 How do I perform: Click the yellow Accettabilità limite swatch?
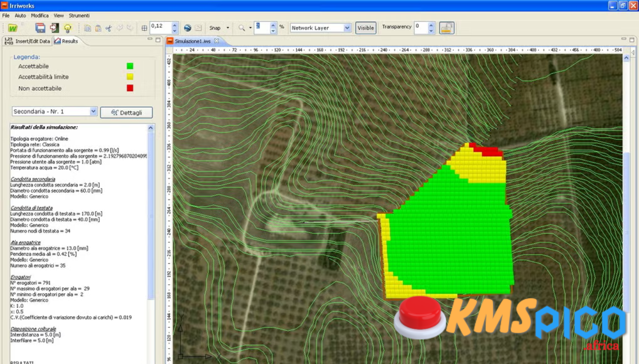point(130,77)
